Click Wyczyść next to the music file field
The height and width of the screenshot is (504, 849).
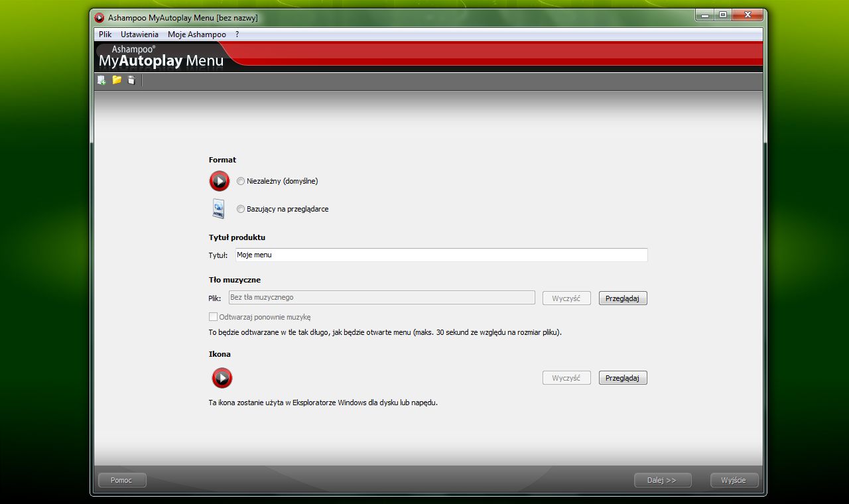tap(566, 298)
